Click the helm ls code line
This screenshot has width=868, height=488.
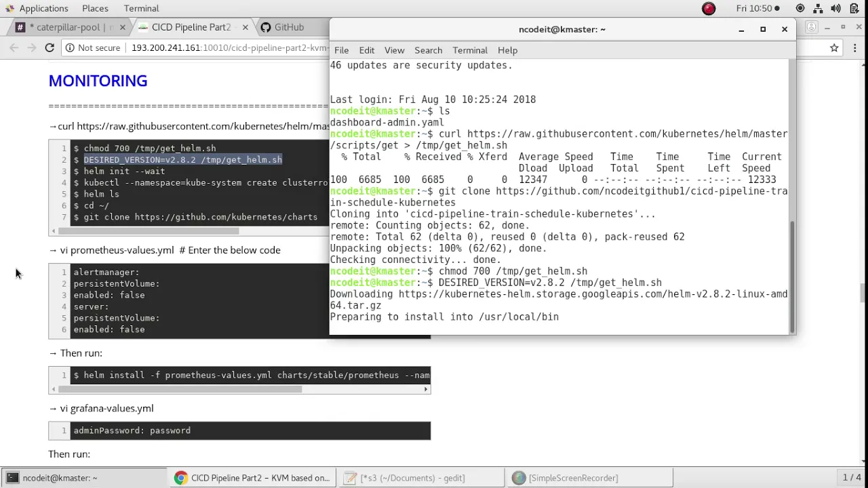tap(101, 194)
